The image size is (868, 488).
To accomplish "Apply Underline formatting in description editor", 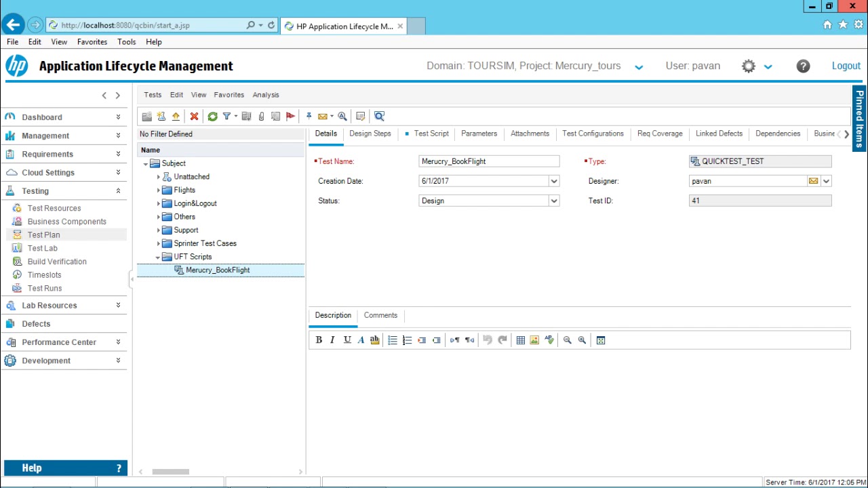I will [347, 340].
